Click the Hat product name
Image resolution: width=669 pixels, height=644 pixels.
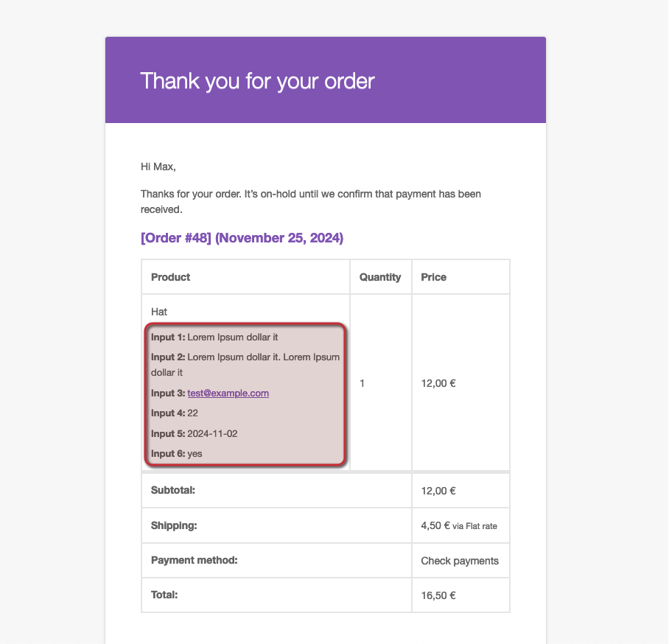(159, 312)
